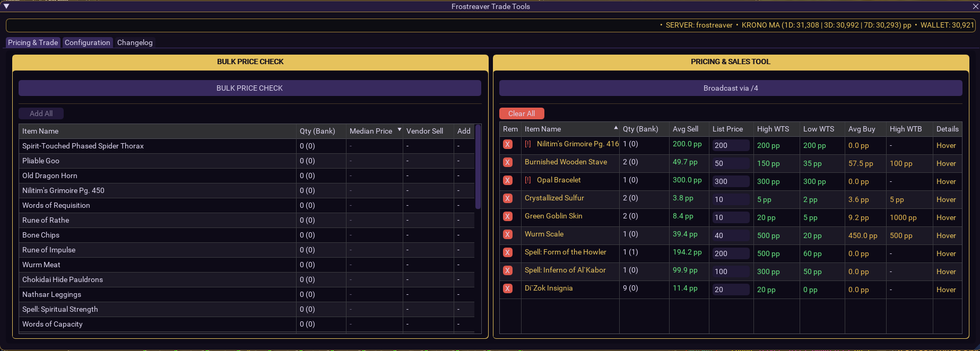Select Rune of Impulse row
980x351 pixels.
[247, 250]
